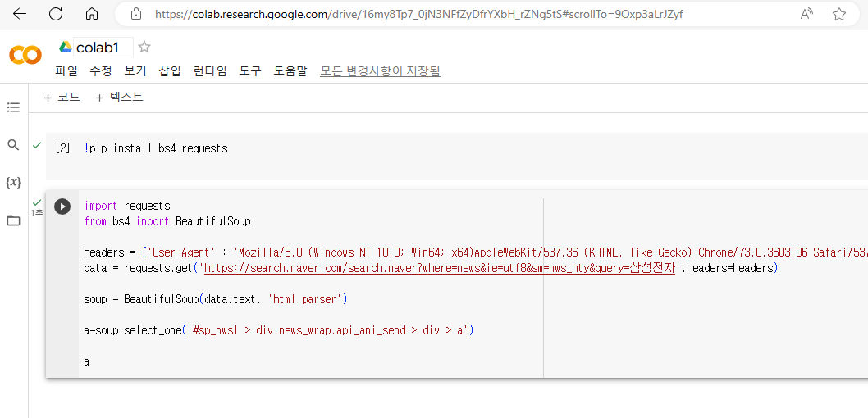Click the a=soup.select_one code line

click(279, 330)
